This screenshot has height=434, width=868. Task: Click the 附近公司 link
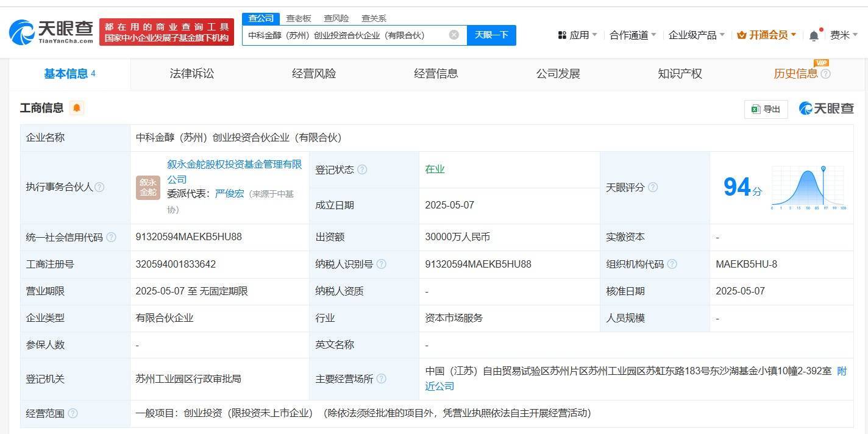(636, 379)
